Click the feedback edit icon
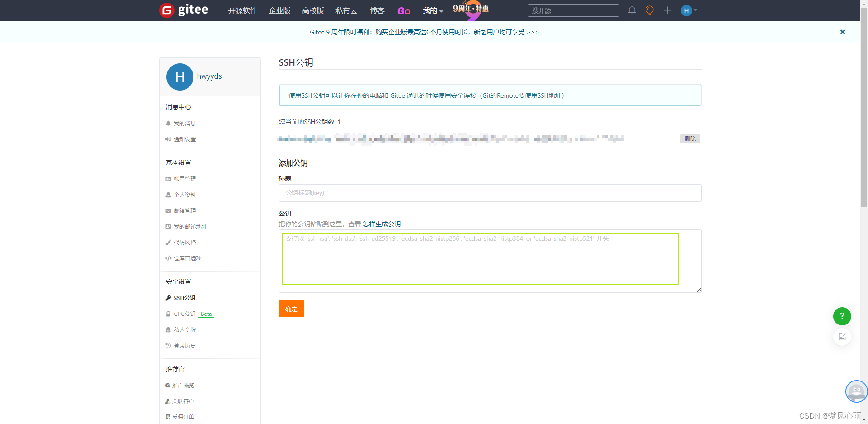868x424 pixels. pos(842,337)
